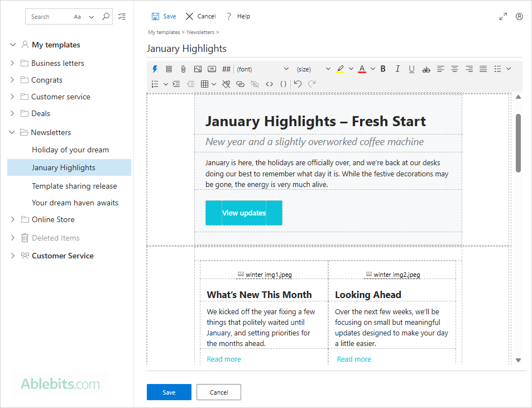Viewport: 532px width, 408px height.
Task: Insert an image using the toolbar icon
Action: (x=197, y=69)
